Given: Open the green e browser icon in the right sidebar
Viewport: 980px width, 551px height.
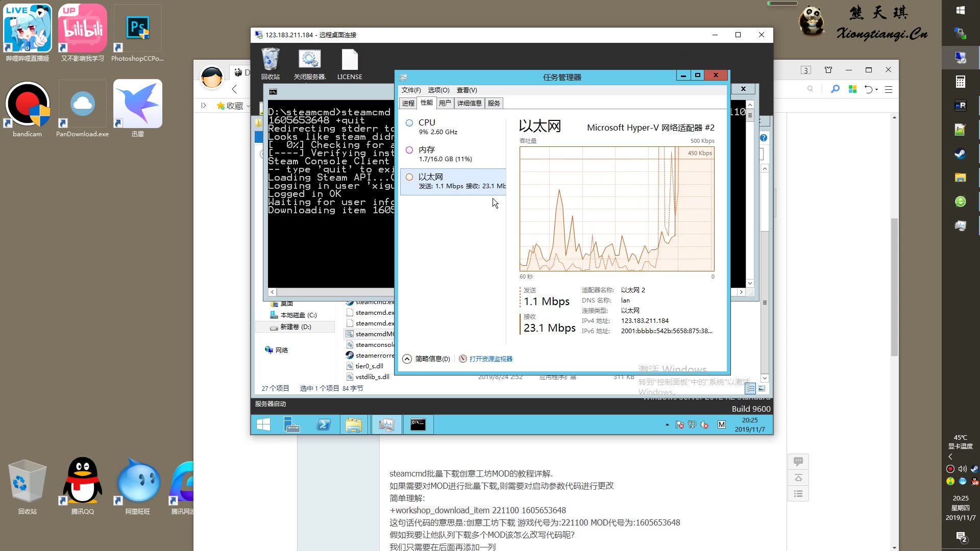Looking at the screenshot, I should pos(960,202).
